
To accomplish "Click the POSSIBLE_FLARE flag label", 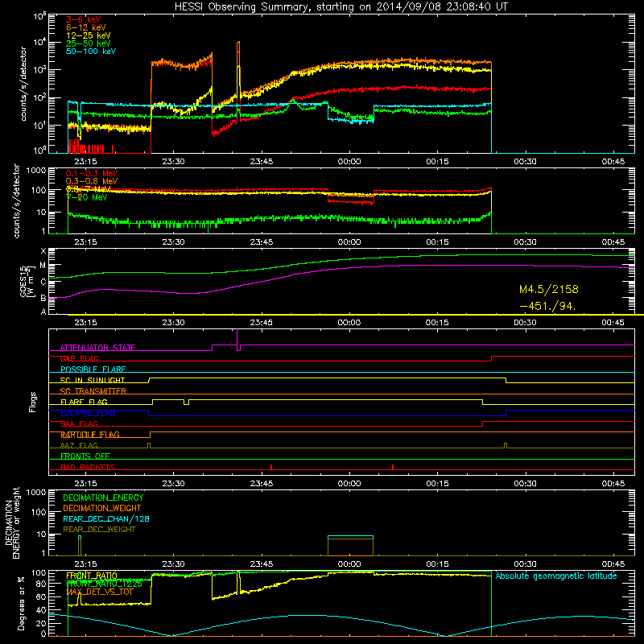I will (x=93, y=369).
